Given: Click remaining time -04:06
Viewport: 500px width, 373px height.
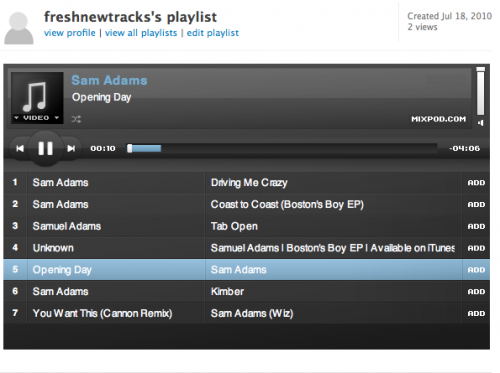Looking at the screenshot, I should tap(465, 148).
